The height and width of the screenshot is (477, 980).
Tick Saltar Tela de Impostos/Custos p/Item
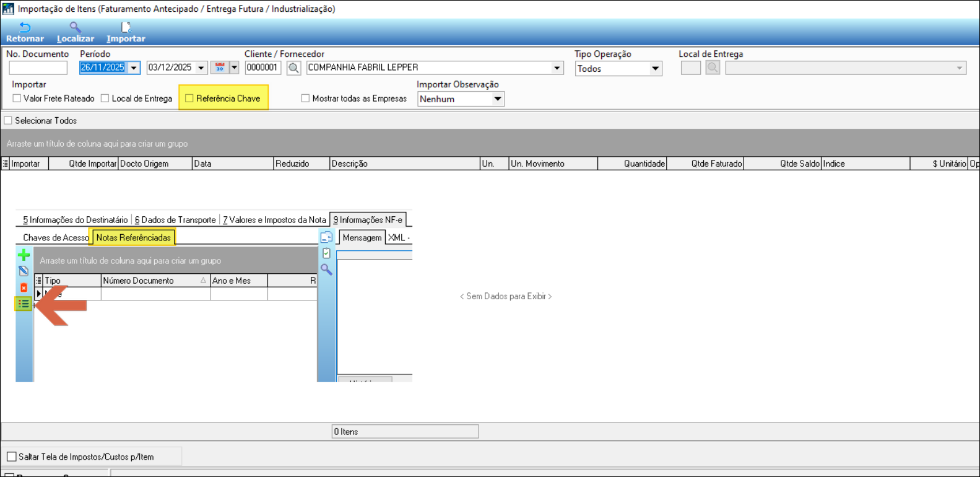(11, 457)
